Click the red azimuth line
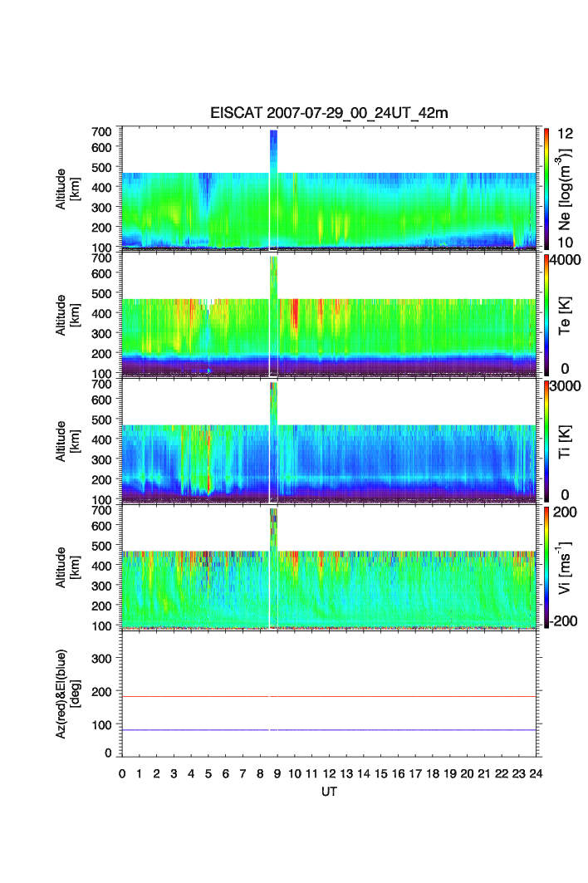Image resolution: width=588 pixels, height=883 pixels. tap(332, 696)
